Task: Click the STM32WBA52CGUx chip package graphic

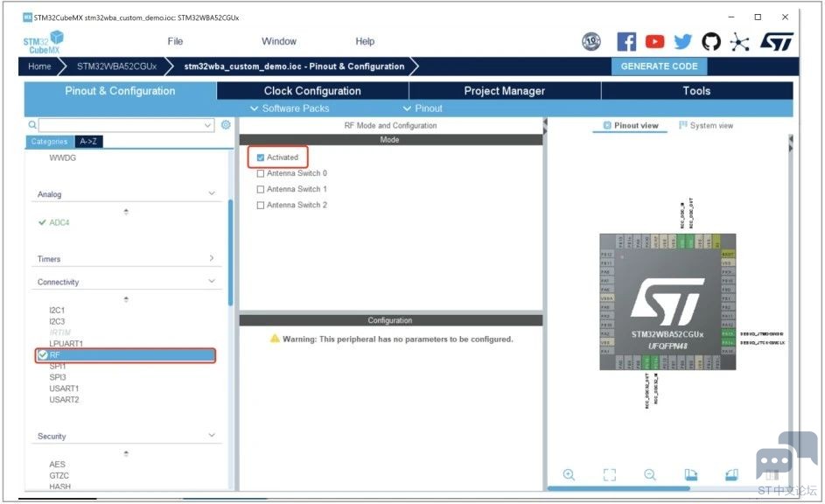Action: [668, 302]
